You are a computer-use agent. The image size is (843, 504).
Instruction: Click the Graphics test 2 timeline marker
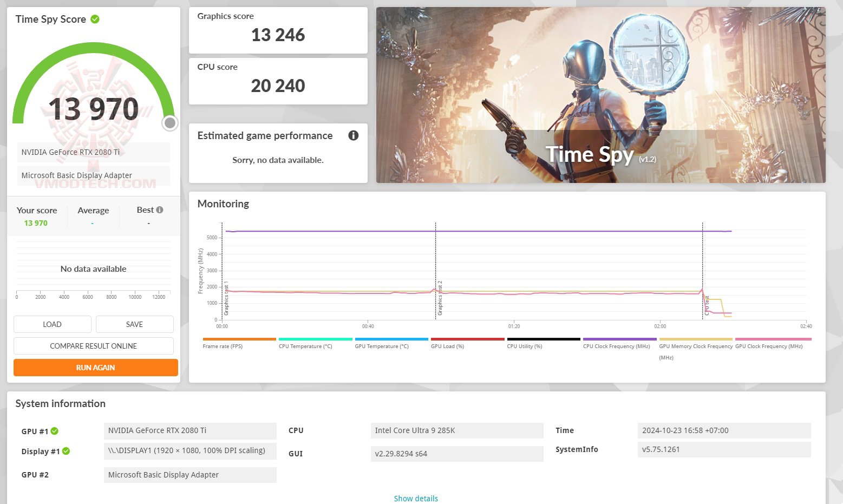[x=440, y=298]
